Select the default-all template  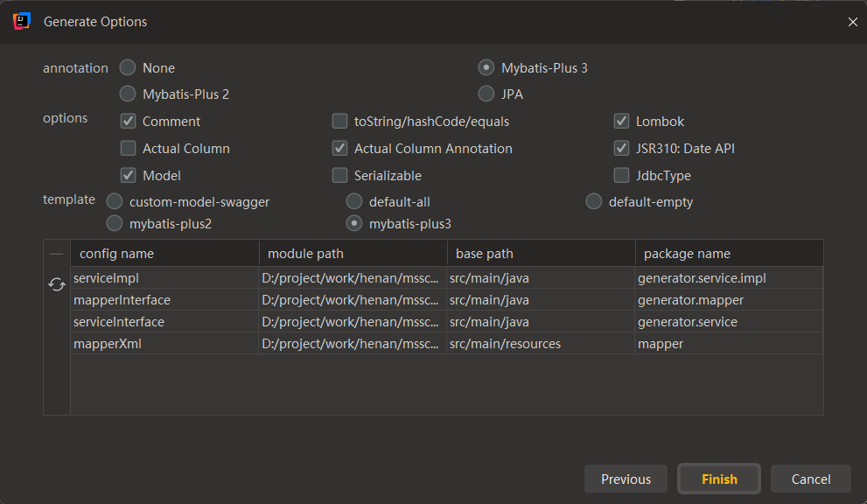354,202
